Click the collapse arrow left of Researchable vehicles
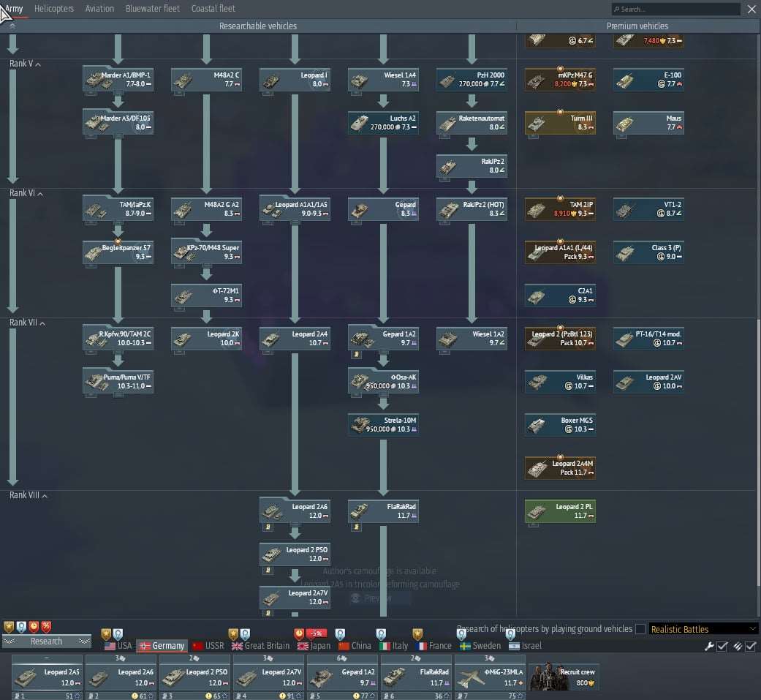761x700 pixels. [12, 26]
